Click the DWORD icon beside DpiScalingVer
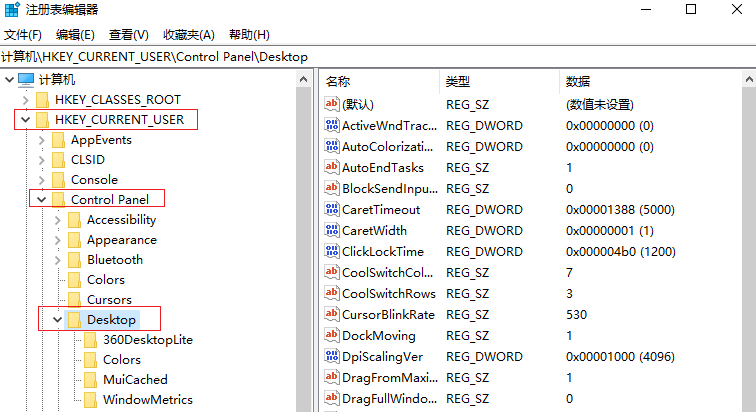This screenshot has height=412, width=756. point(332,357)
